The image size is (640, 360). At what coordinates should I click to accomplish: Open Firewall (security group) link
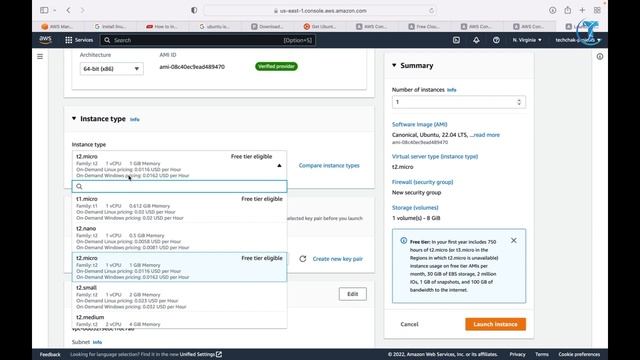(x=422, y=182)
